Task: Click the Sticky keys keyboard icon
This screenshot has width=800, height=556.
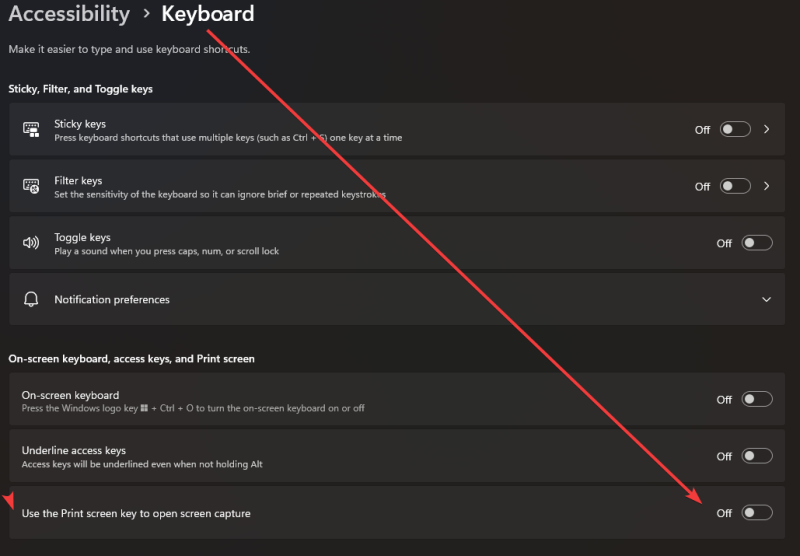Action: 31,130
